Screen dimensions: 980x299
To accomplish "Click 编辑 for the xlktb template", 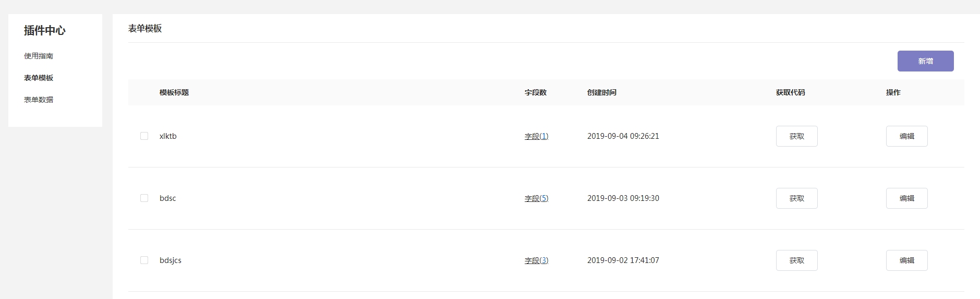I will (x=906, y=136).
